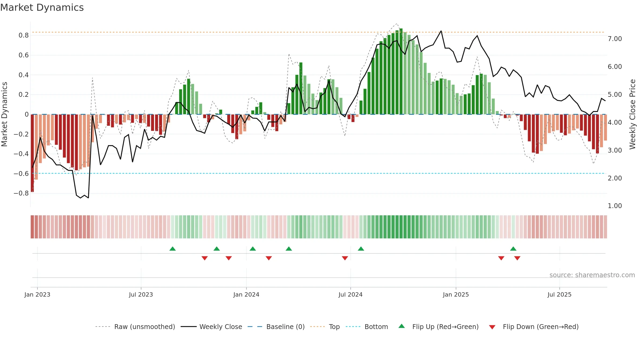The height and width of the screenshot is (362, 644).
Task: Select the red Flip Down triangle just before Jul 2024
Action: click(x=345, y=258)
